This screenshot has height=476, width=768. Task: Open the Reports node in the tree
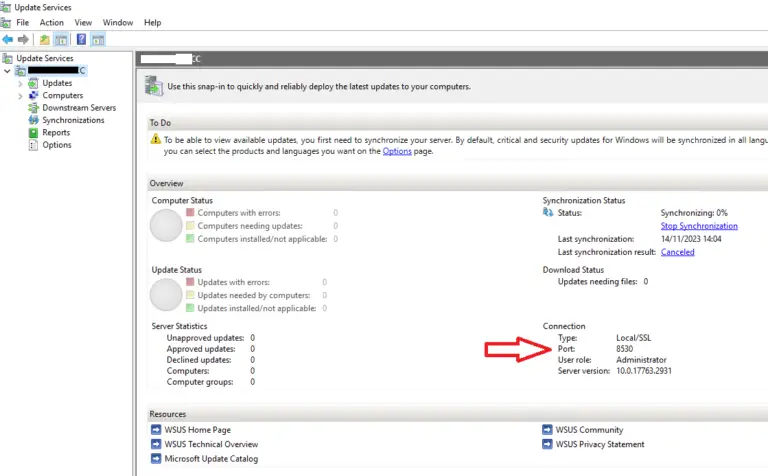pos(55,132)
